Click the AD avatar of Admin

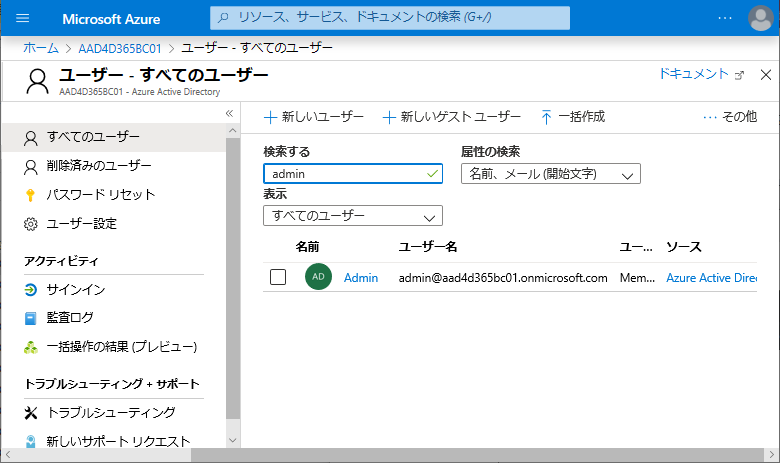318,277
